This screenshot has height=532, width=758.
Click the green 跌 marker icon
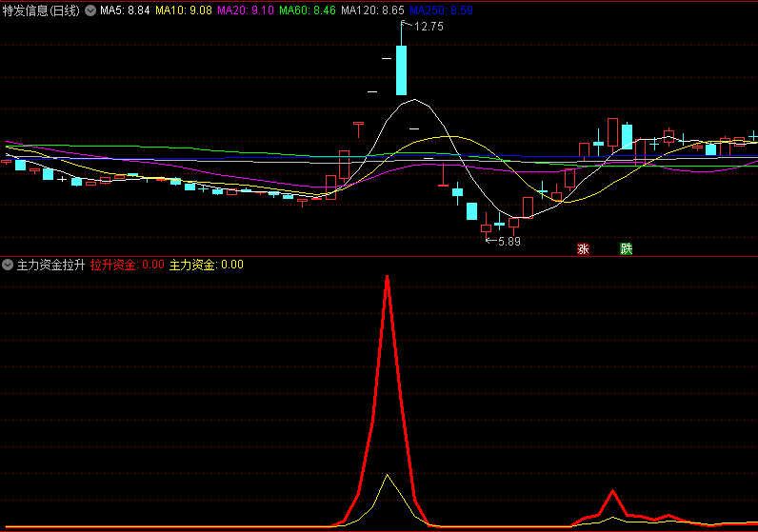coord(626,249)
